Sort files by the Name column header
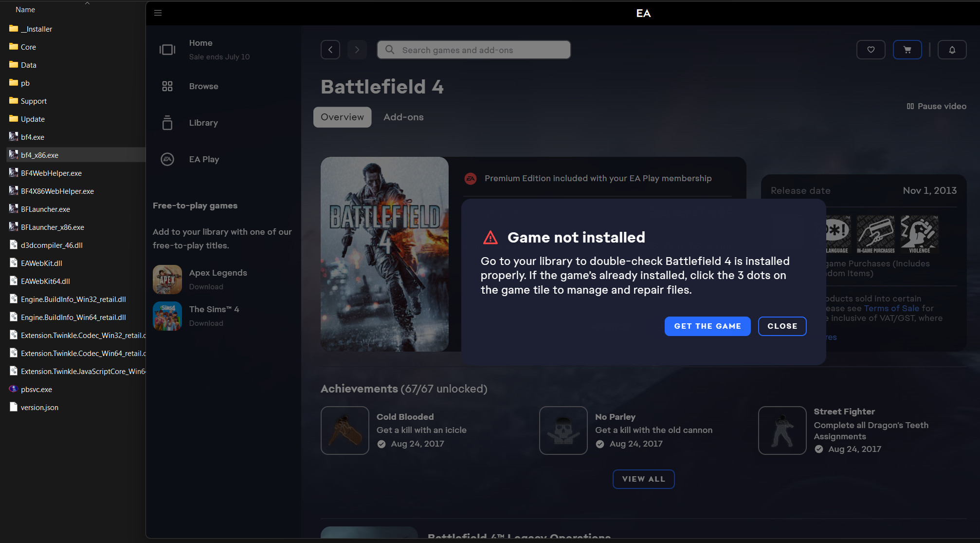Viewport: 980px width, 543px height. point(25,10)
